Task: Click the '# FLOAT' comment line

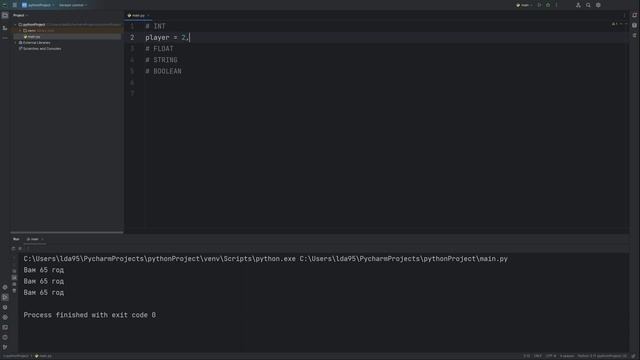Action: coord(159,49)
